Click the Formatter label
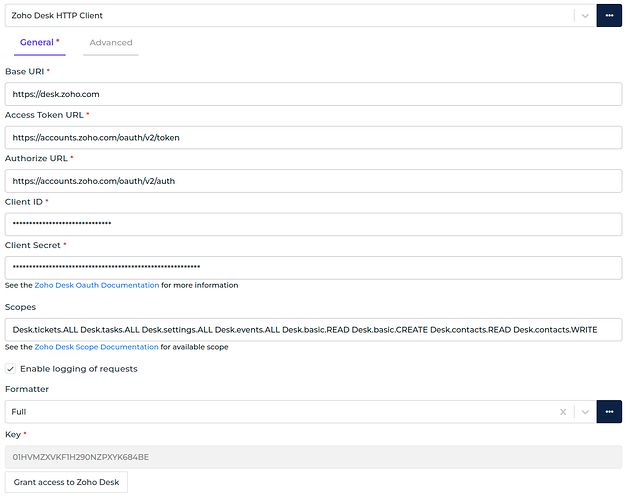Viewport: 642px width, 500px height. click(x=27, y=389)
